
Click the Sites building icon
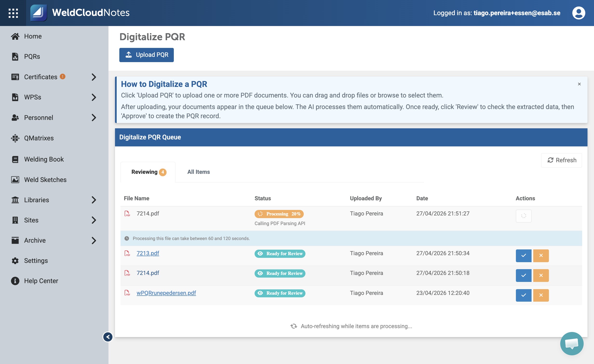coord(15,220)
